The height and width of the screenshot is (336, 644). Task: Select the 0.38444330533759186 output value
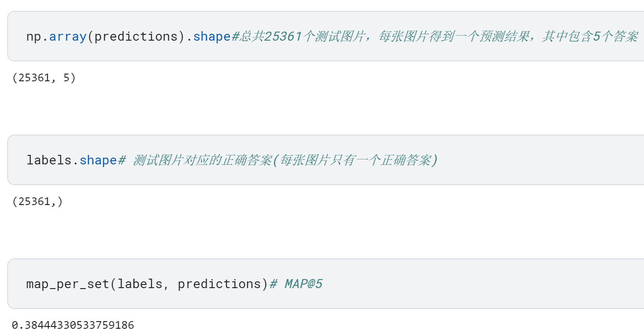(73, 325)
